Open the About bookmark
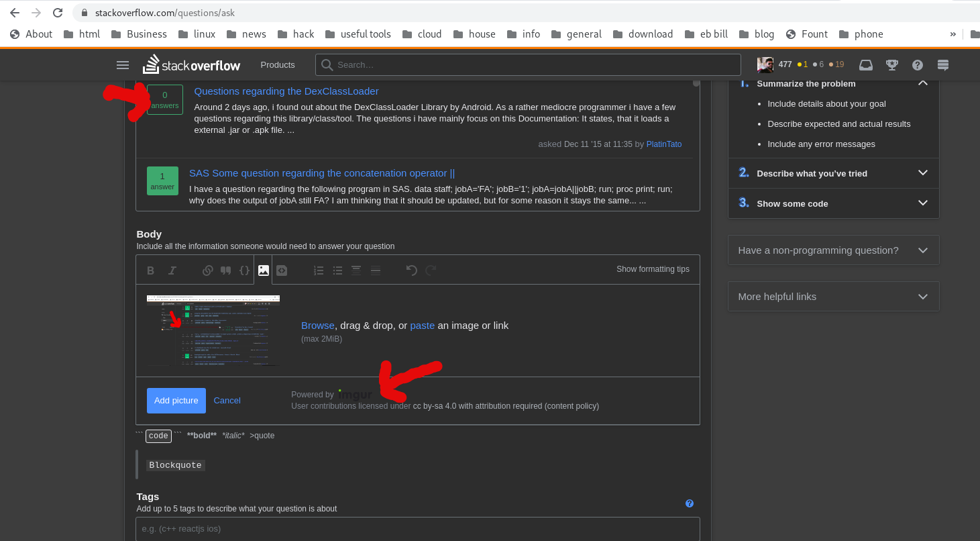Viewport: 980px width, 541px height. [32, 34]
